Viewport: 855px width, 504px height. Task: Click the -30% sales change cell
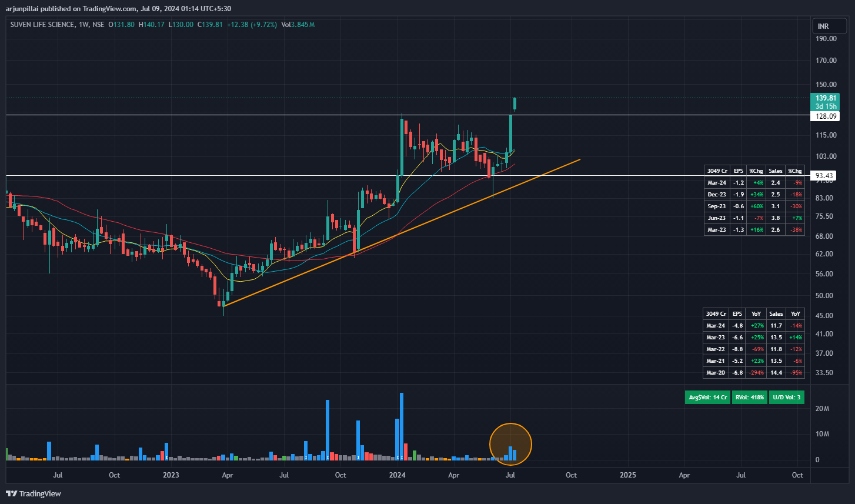795,206
